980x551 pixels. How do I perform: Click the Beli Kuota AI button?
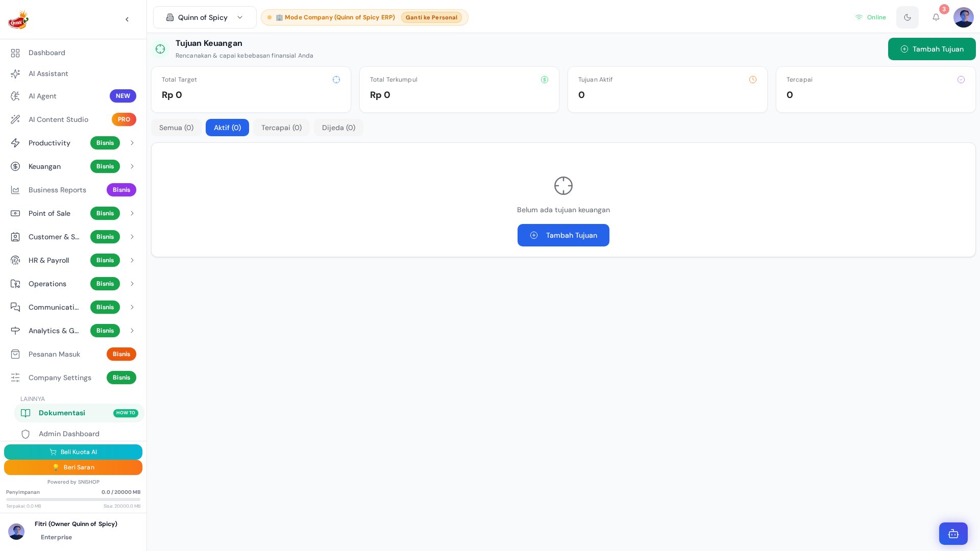pyautogui.click(x=73, y=452)
